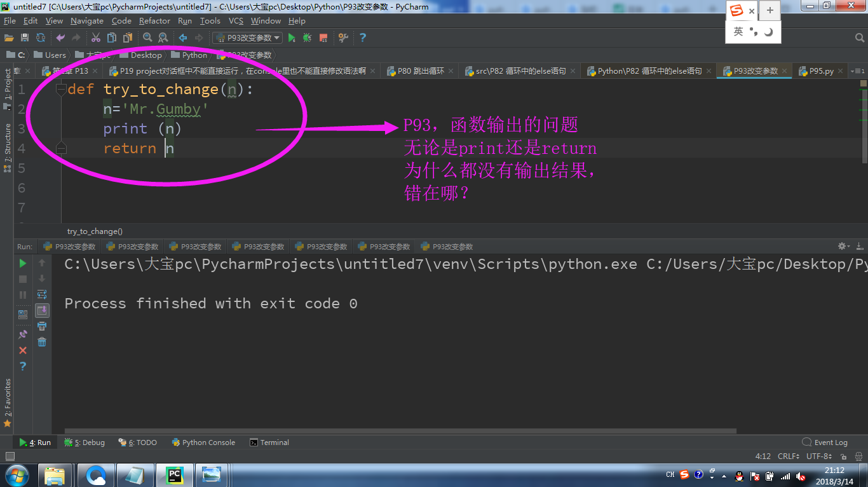Close the P93改变参数 editor tab
868x487 pixels.
[x=785, y=71]
